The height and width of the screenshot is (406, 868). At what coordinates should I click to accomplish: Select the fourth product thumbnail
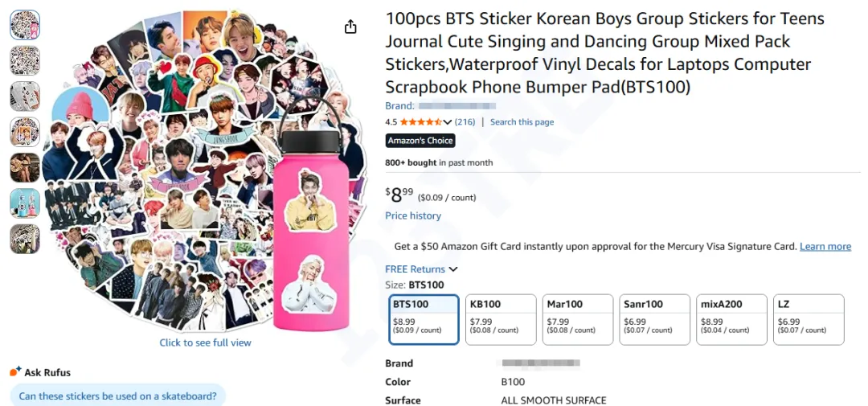[25, 132]
